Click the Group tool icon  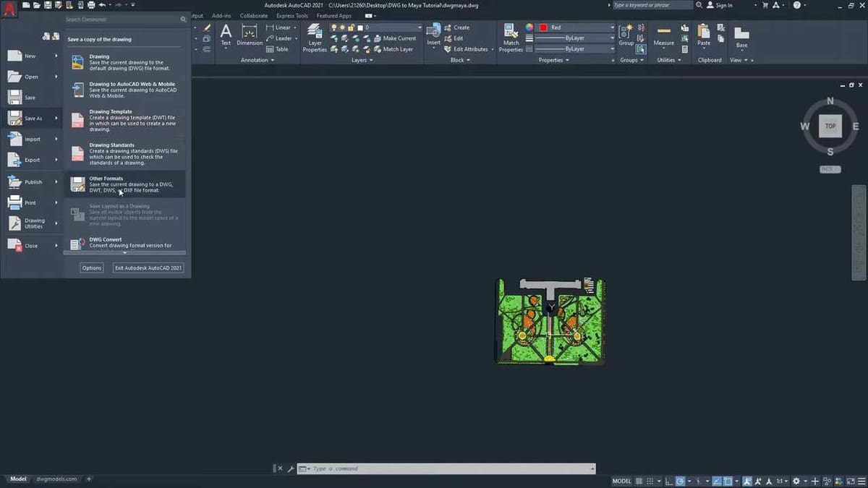pyautogui.click(x=626, y=35)
